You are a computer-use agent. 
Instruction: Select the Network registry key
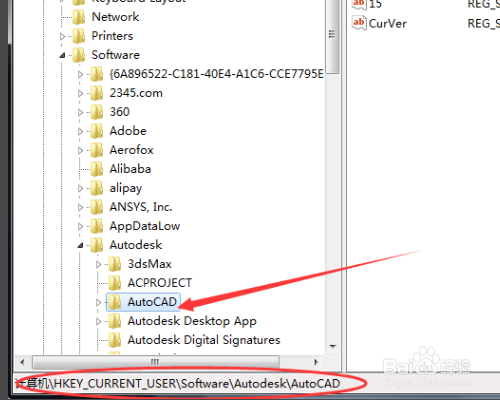click(115, 17)
